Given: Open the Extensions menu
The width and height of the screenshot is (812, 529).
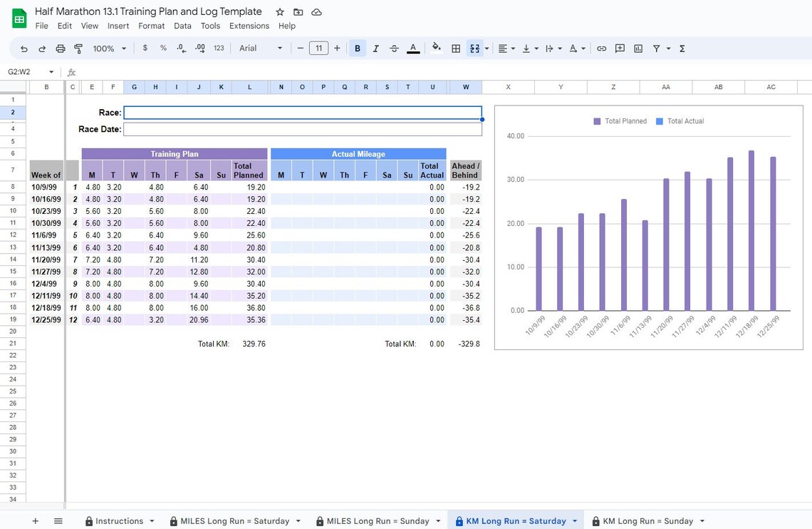Looking at the screenshot, I should coord(249,25).
